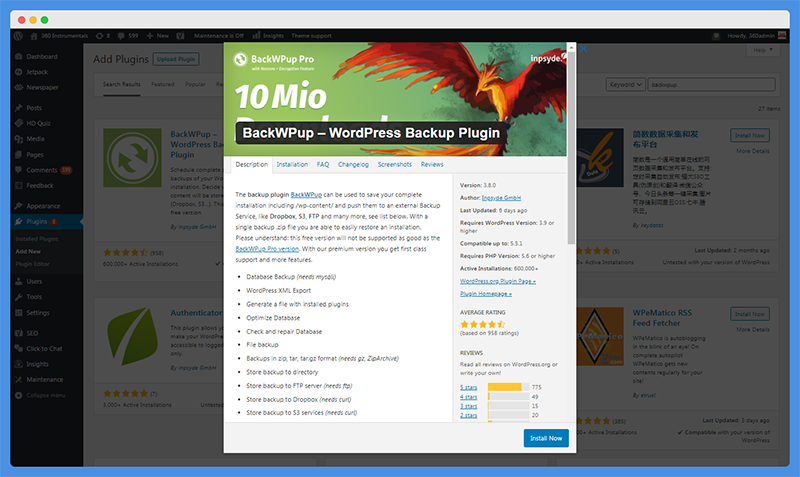Open Settings in the sidebar
Screen dimensions: 800x477
(x=38, y=313)
